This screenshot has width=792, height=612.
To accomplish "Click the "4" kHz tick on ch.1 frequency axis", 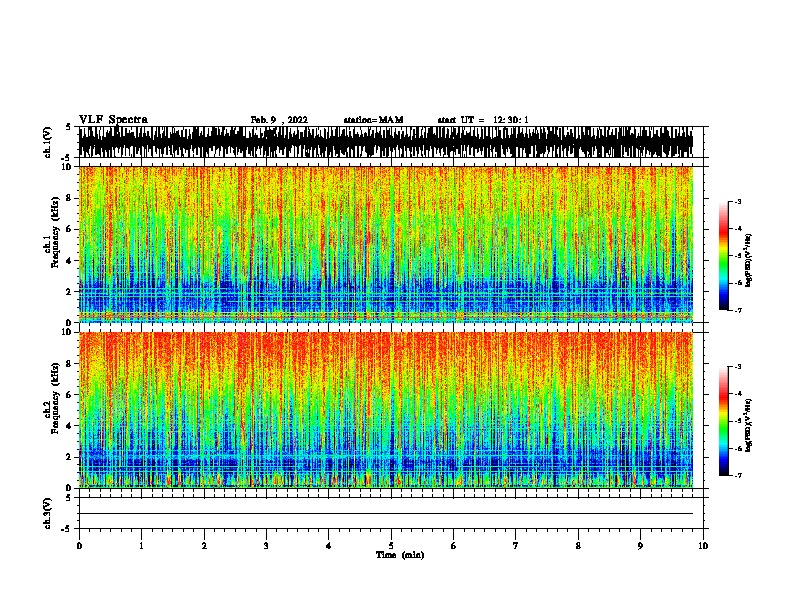I will point(71,261).
